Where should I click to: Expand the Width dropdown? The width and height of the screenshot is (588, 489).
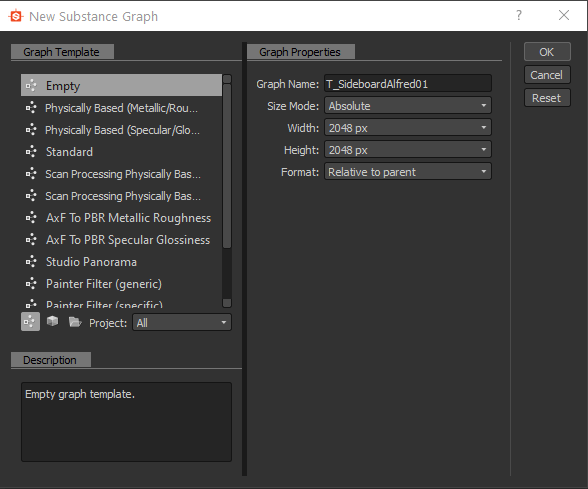pos(408,128)
